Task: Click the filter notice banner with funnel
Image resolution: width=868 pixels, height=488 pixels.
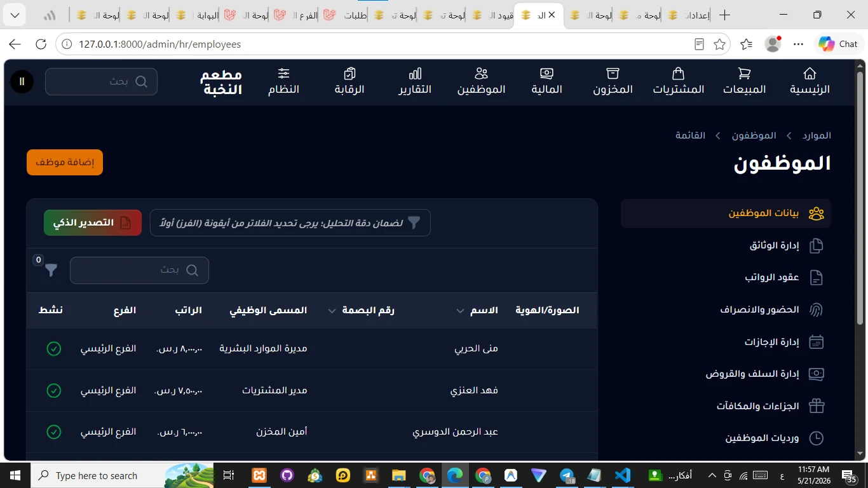Action: point(290,223)
